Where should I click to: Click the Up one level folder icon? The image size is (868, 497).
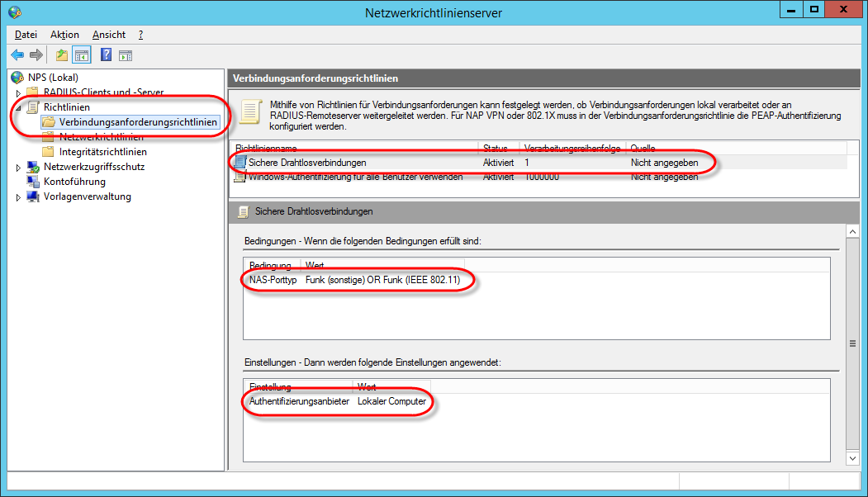tap(61, 54)
